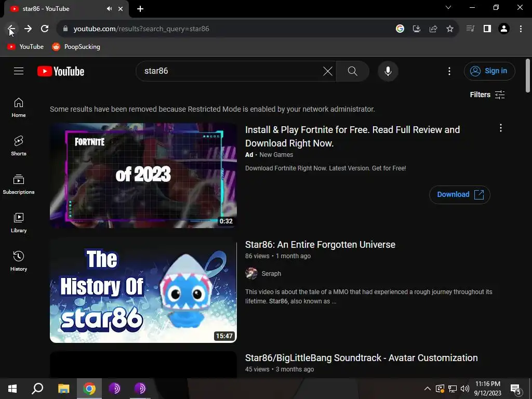Go to Home in the sidebar
Image resolution: width=532 pixels, height=399 pixels.
click(19, 108)
